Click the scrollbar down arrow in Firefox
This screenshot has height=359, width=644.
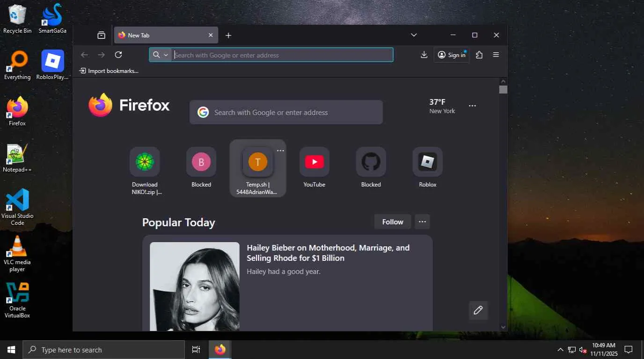503,327
